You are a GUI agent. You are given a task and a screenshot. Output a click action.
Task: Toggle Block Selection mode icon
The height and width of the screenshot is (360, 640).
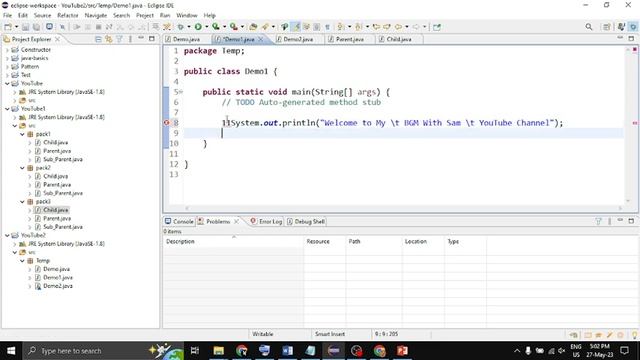click(317, 27)
